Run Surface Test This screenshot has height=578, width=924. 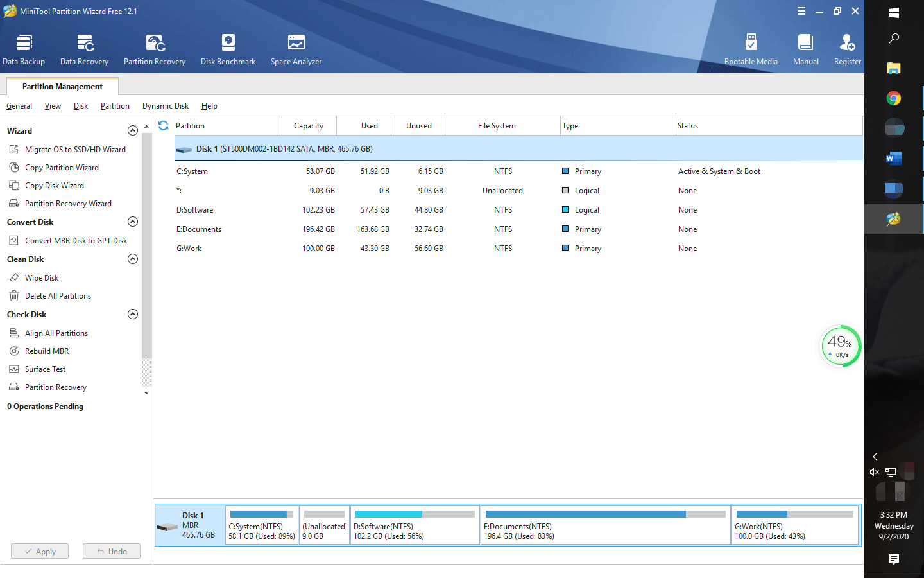[x=45, y=369]
